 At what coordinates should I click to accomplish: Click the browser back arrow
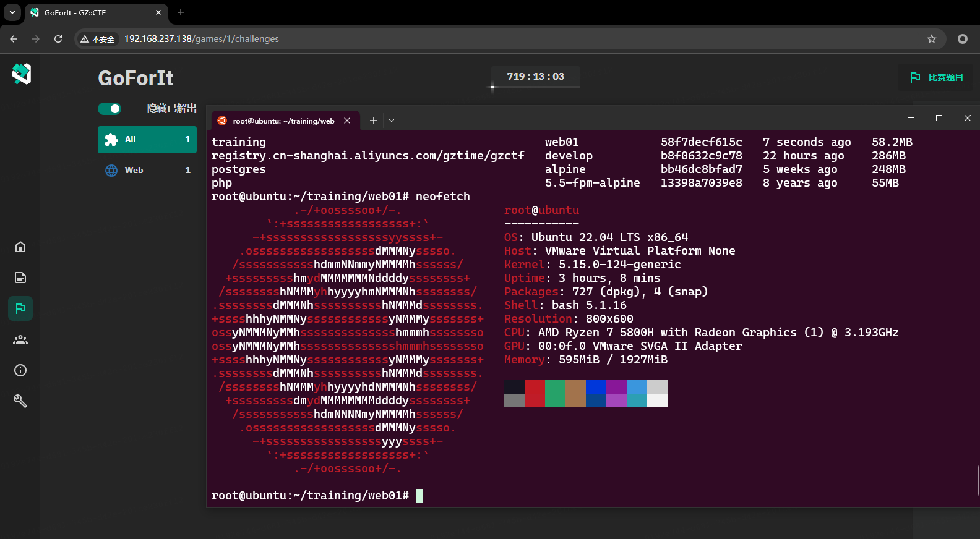[14, 39]
